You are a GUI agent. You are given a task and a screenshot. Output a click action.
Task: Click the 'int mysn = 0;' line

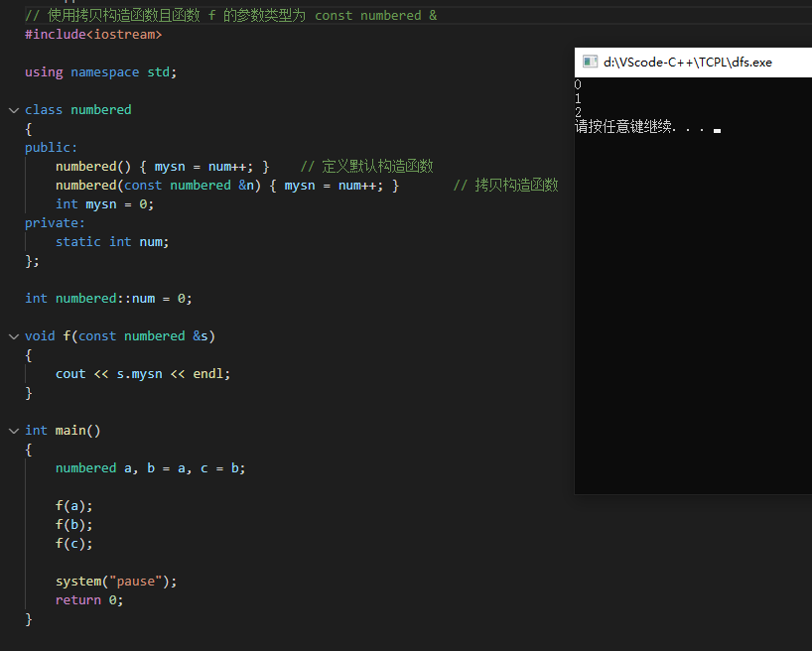click(104, 204)
